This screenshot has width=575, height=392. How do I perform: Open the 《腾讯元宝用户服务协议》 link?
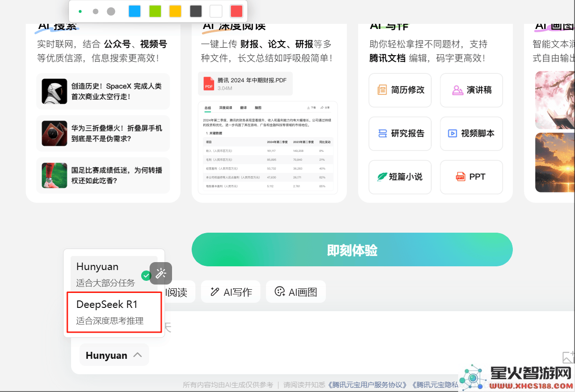click(367, 385)
